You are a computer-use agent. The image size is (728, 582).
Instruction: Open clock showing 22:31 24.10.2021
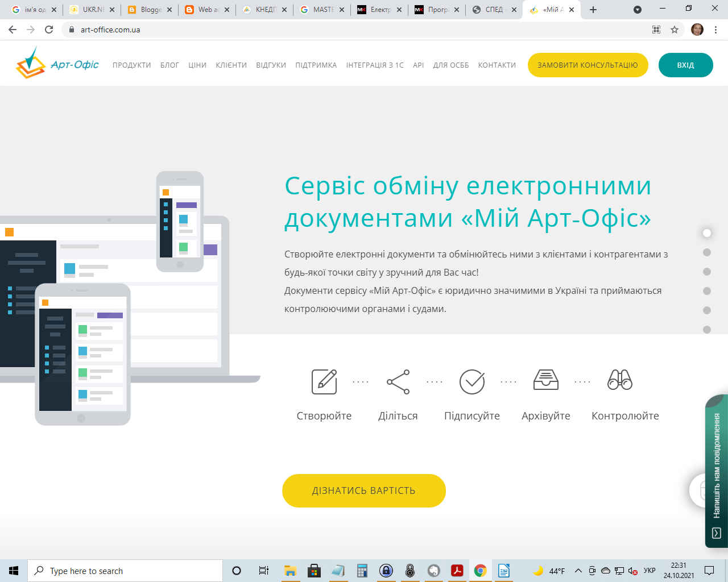click(x=679, y=571)
